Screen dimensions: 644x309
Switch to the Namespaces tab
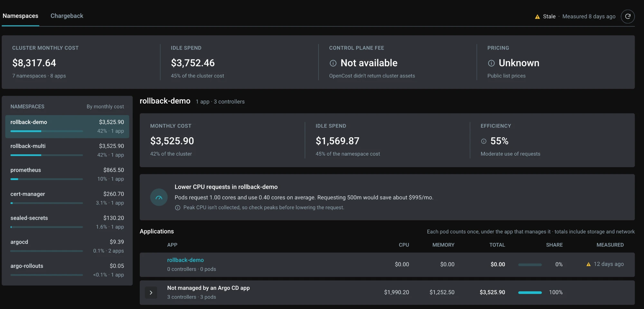tap(20, 16)
